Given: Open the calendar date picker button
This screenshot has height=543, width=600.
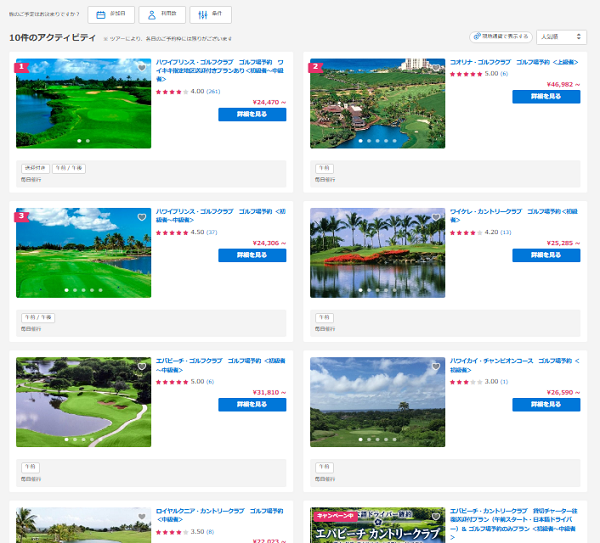Looking at the screenshot, I should click(x=111, y=15).
